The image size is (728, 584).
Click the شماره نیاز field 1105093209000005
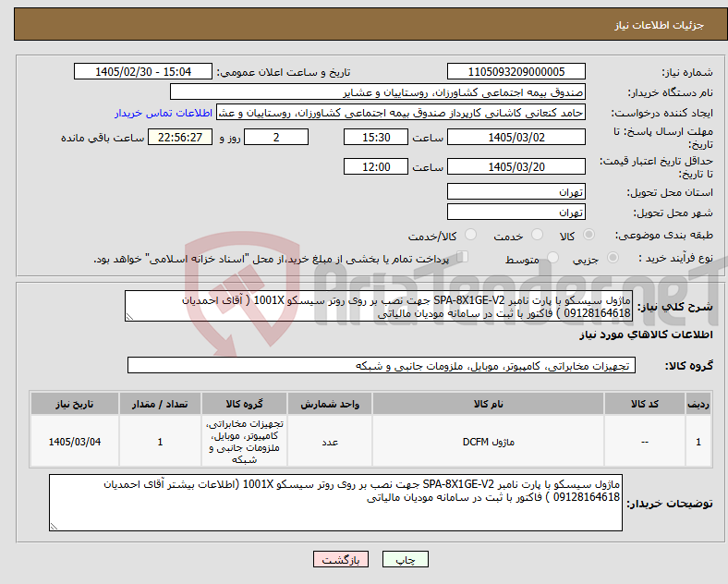pos(516,72)
